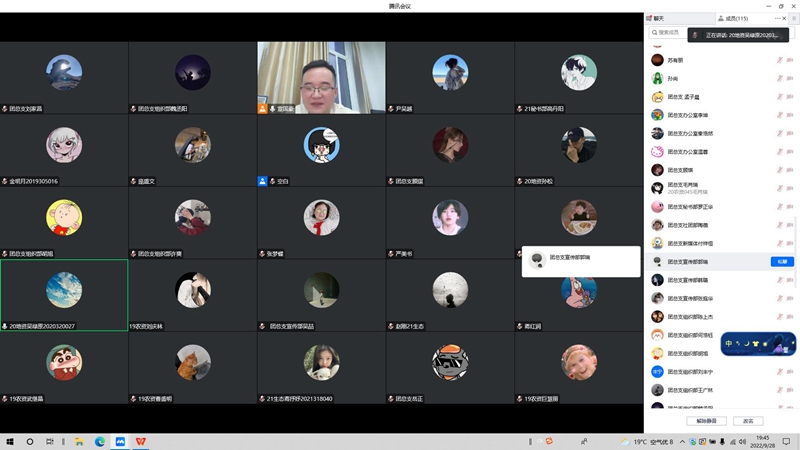Click the Microsoft Edge taskbar icon
The image size is (800, 450).
click(100, 441)
